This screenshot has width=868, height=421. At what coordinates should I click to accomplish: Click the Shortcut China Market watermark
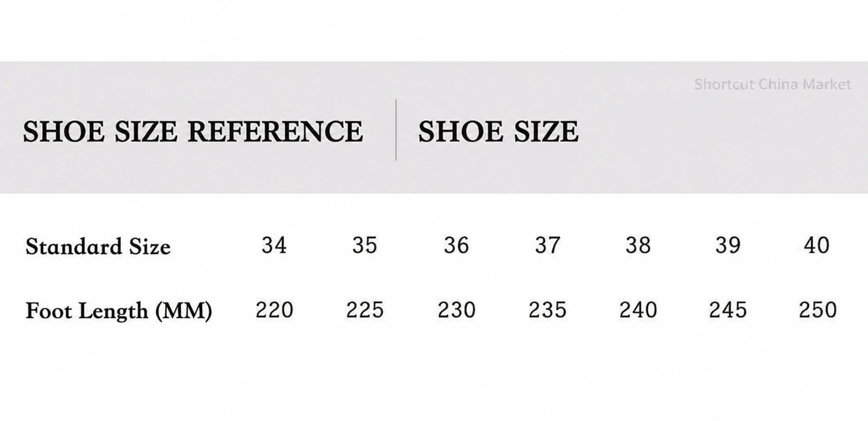(x=772, y=84)
